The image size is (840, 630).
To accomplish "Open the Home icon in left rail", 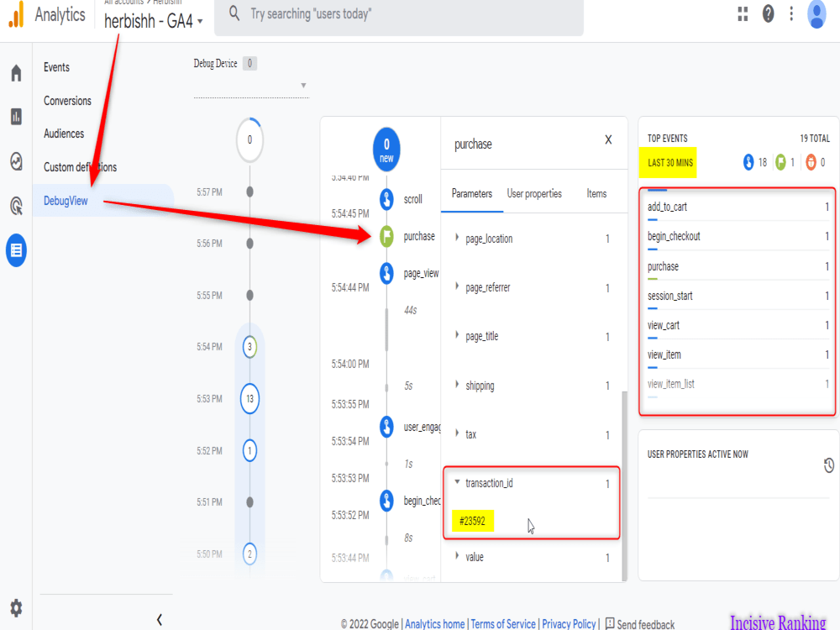I will tap(16, 73).
